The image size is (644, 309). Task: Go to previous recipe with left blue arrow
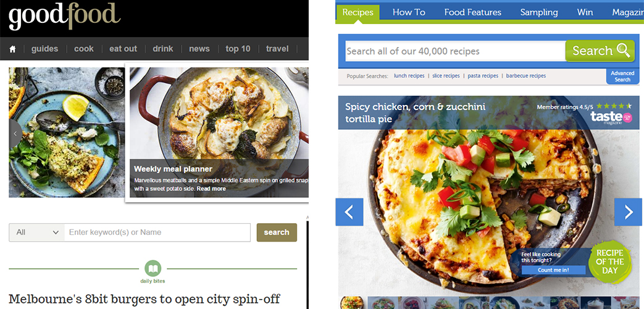coord(349,212)
